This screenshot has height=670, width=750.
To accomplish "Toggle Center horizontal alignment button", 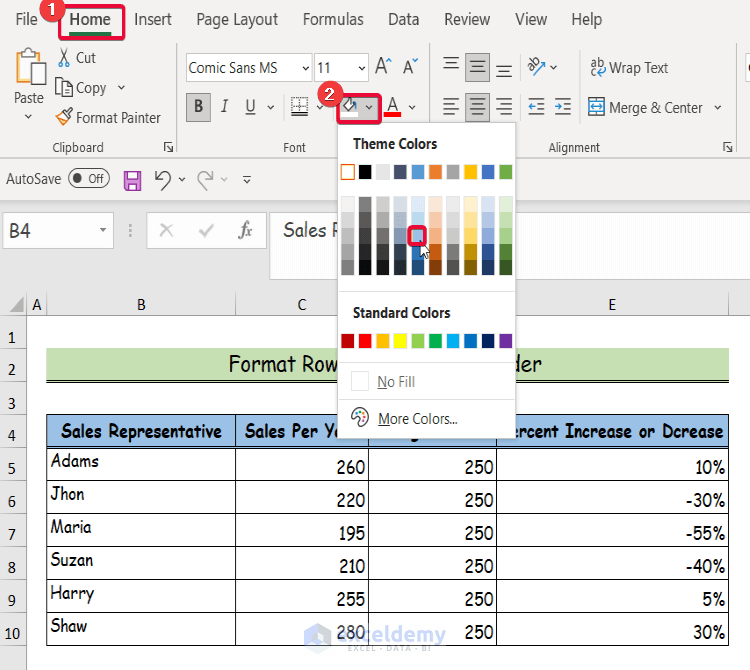I will 477,106.
